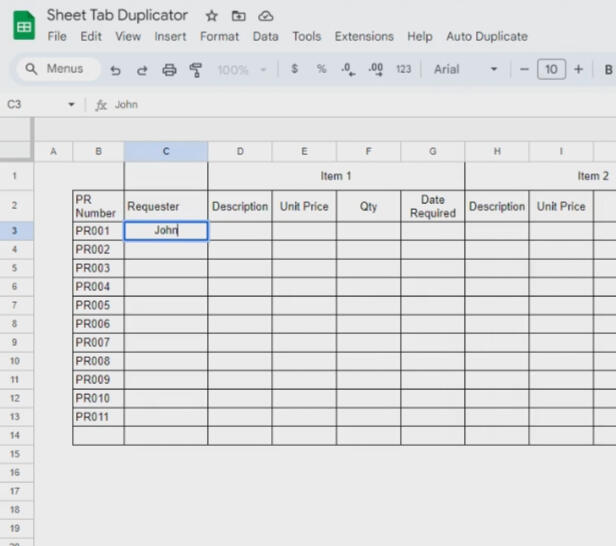
Task: Check the cloud save status icon
Action: 265,16
